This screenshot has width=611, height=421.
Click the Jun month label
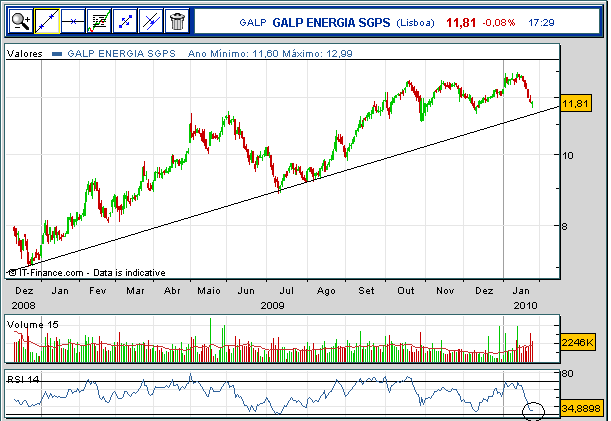[246, 291]
